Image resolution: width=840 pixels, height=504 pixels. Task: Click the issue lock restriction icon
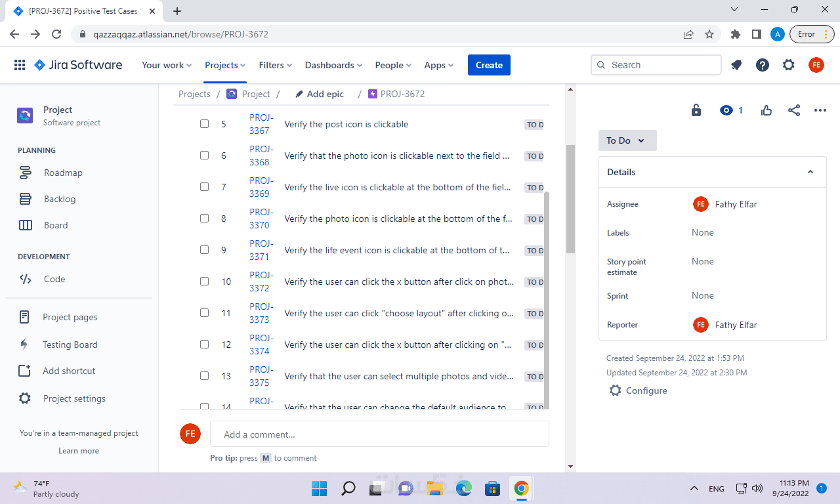point(696,110)
